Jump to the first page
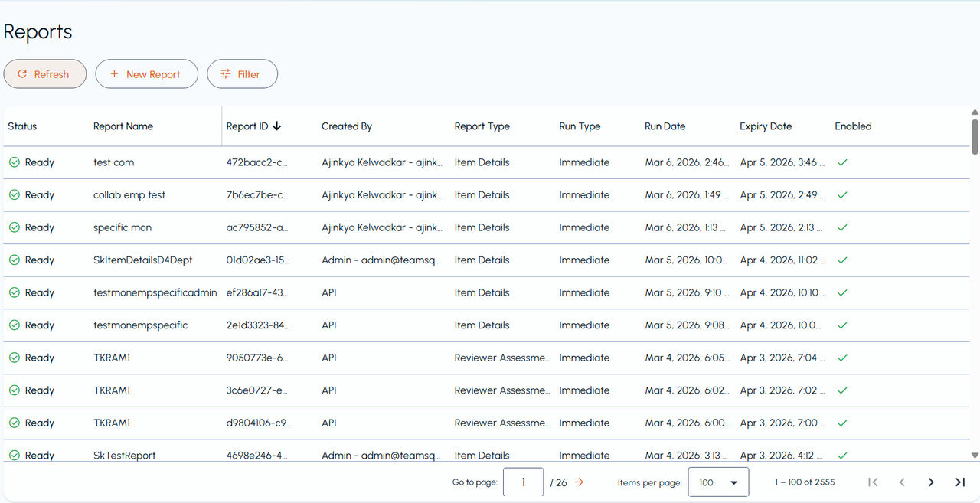Image resolution: width=980 pixels, height=503 pixels. click(873, 482)
